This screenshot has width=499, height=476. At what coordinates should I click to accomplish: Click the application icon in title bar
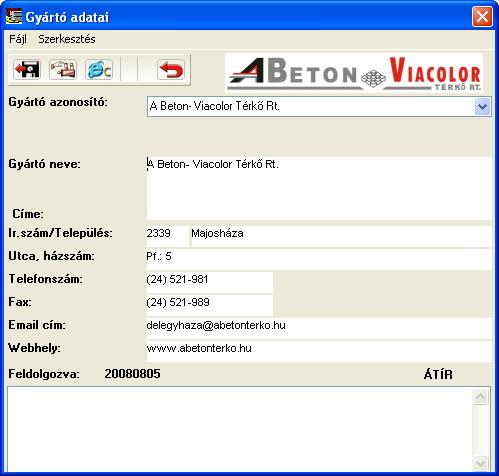point(14,17)
